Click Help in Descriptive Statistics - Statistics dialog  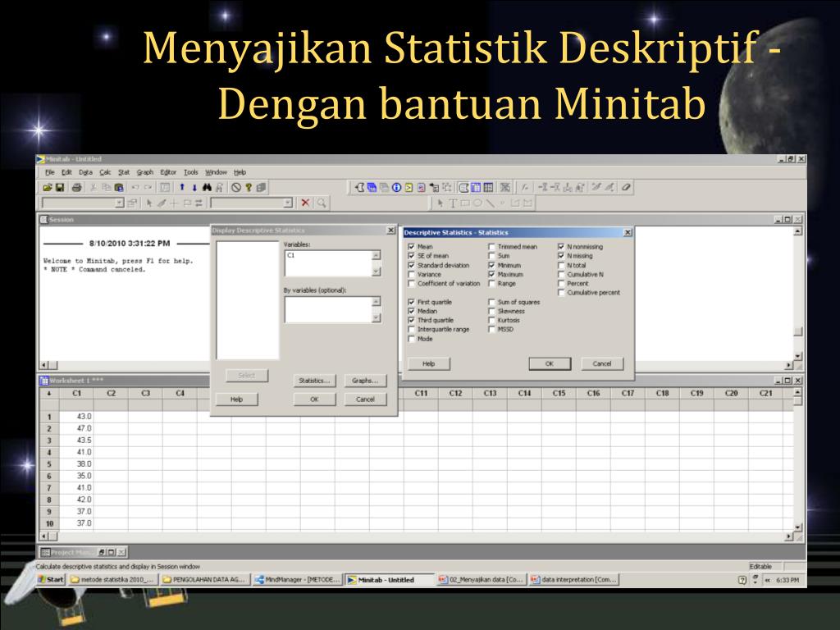(428, 363)
